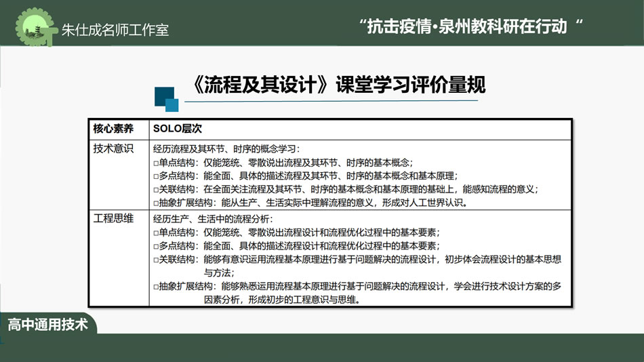Tick the 多点结构 checkbox in 技术意识 row
644x362 pixels.
tap(156, 176)
